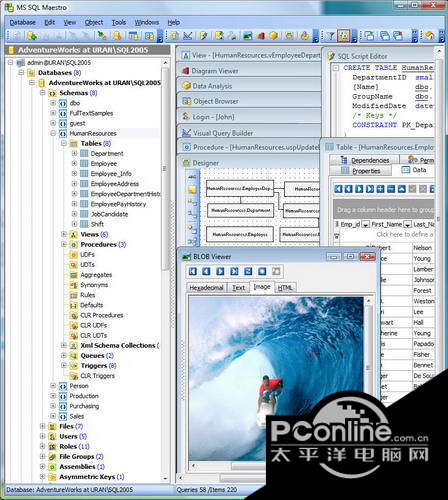Expand the Department table node
The width and height of the screenshot is (448, 500).
(x=74, y=153)
